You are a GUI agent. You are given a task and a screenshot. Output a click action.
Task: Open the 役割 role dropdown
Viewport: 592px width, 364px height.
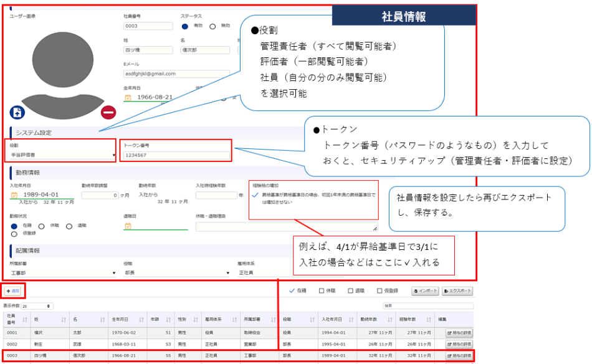point(63,155)
